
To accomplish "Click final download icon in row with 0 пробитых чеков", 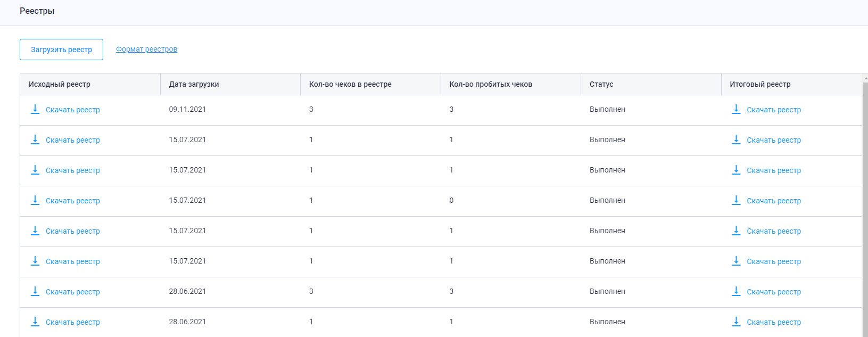I will point(736,200).
